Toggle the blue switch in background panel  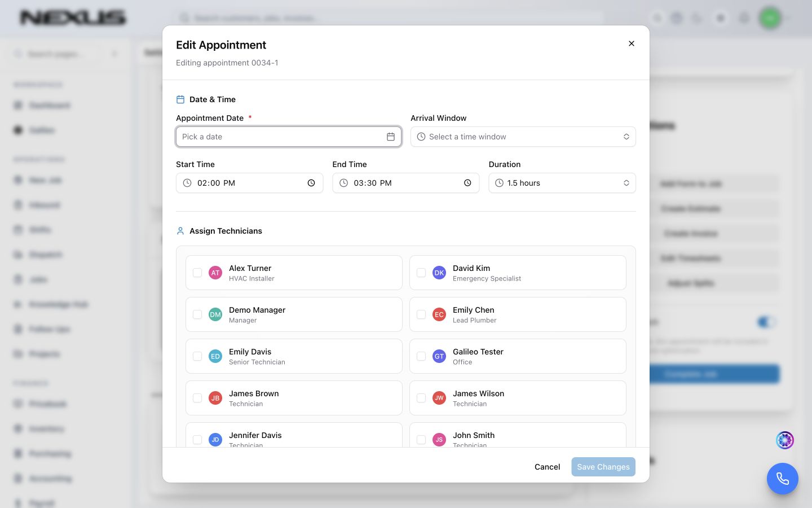766,322
